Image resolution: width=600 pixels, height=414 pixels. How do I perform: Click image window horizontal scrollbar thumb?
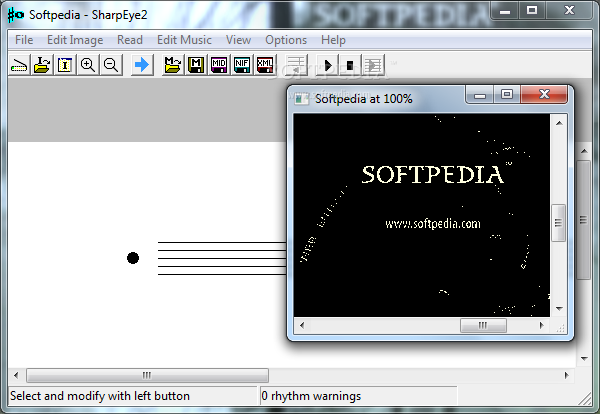483,325
